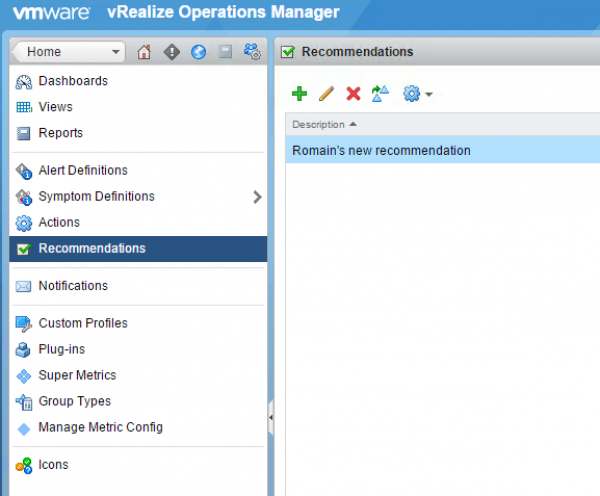The width and height of the screenshot is (600, 496).
Task: Click the Custom Profiles icon
Action: click(x=24, y=324)
